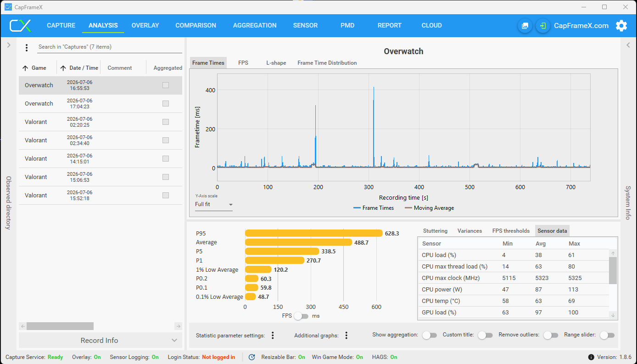Click the version info icon

click(591, 357)
